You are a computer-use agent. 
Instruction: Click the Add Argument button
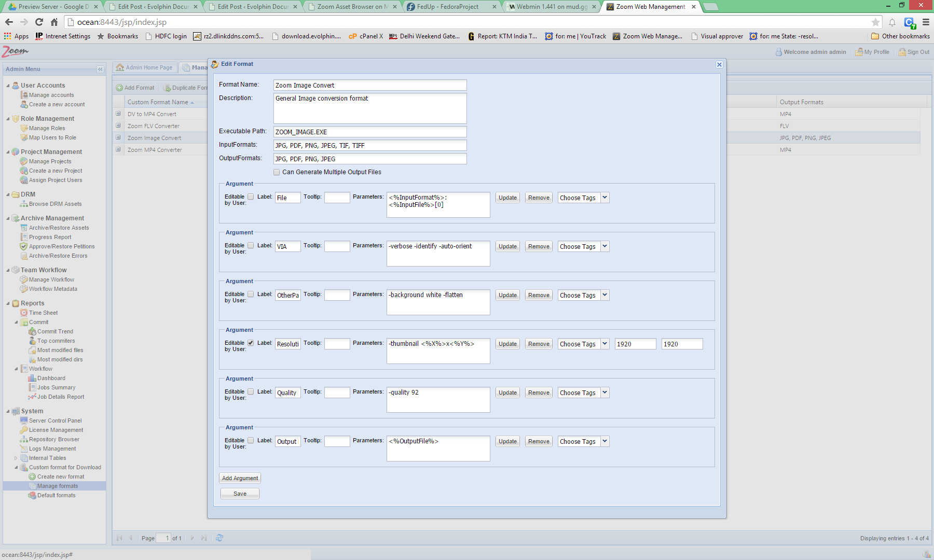coord(240,478)
